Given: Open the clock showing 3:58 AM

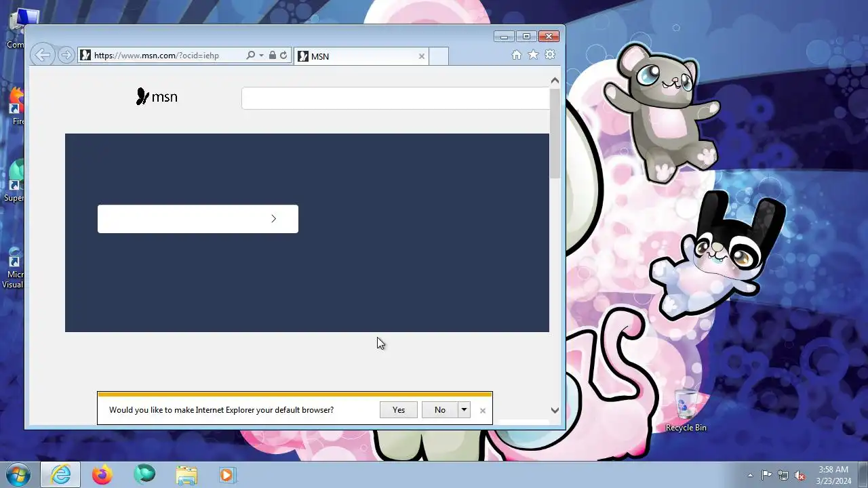Looking at the screenshot, I should (833, 474).
